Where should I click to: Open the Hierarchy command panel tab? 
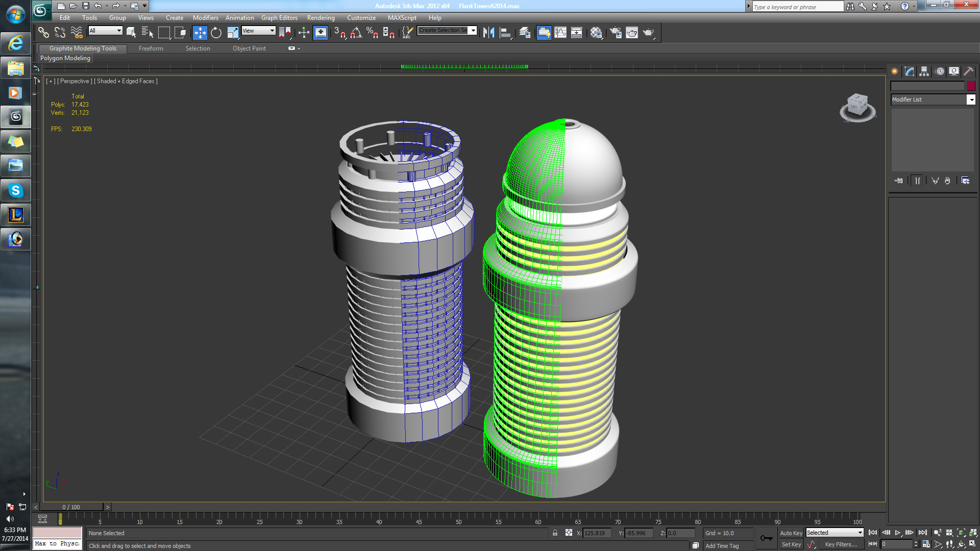pos(924,71)
